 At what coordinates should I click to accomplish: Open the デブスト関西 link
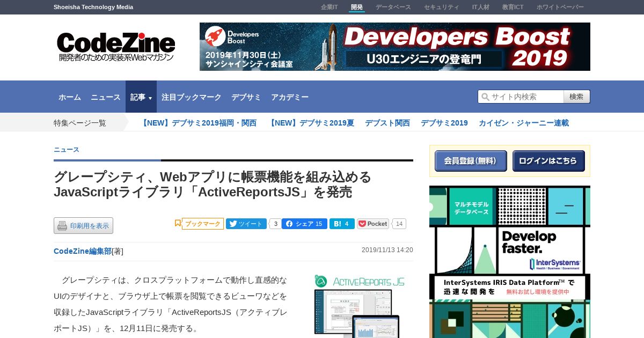[x=387, y=123]
